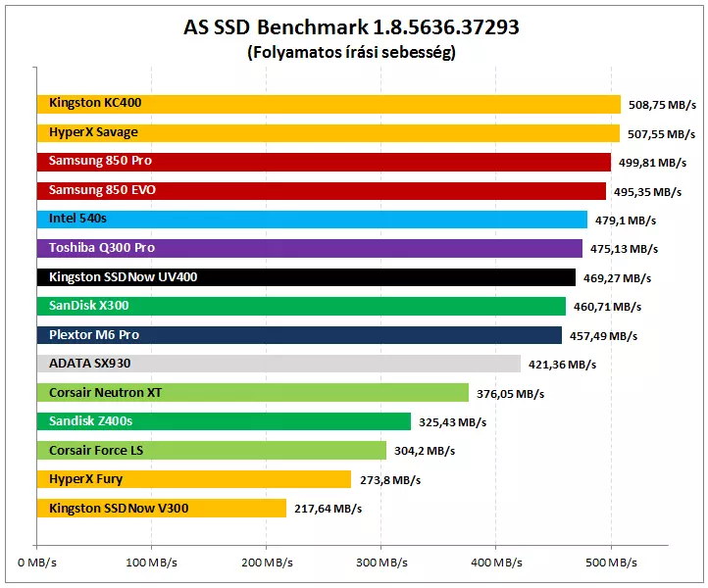The height and width of the screenshot is (588, 708).
Task: Click the value label '421,36 MB/s'
Action: (562, 365)
